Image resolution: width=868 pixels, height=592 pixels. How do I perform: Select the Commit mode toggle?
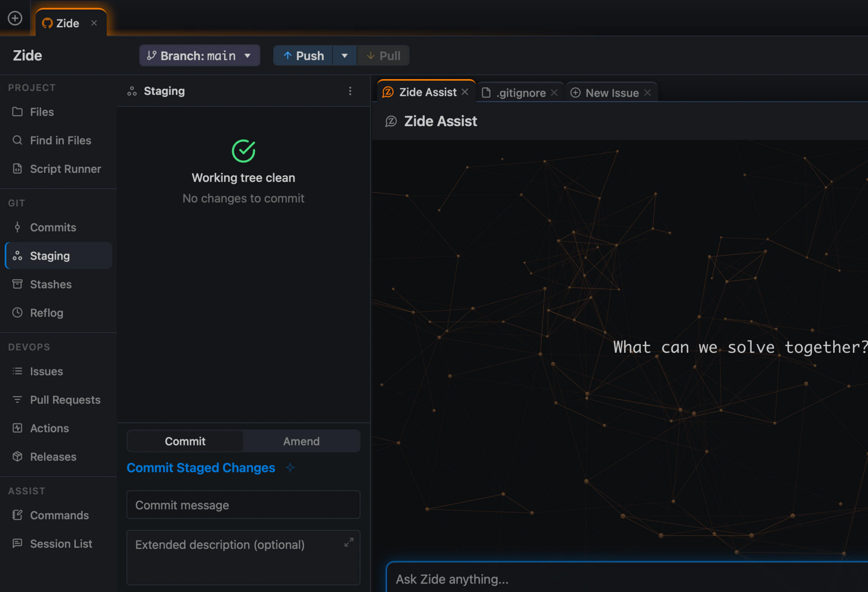click(185, 441)
